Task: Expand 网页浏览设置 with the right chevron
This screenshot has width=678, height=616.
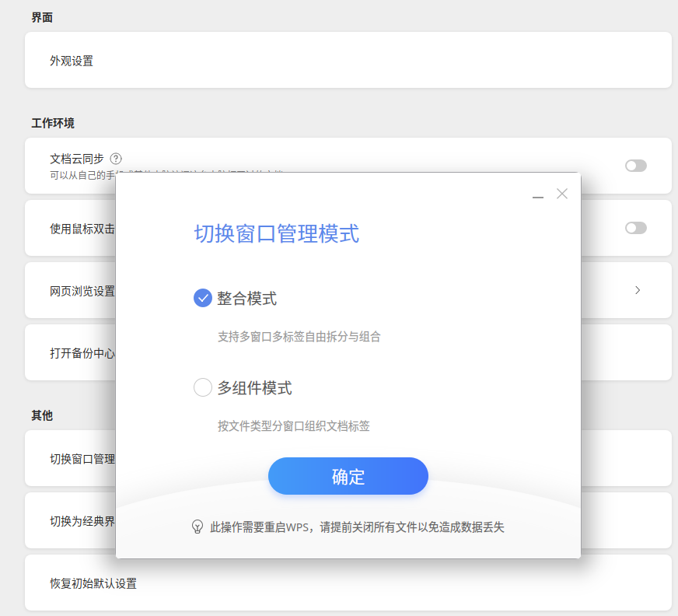Action: coord(638,290)
